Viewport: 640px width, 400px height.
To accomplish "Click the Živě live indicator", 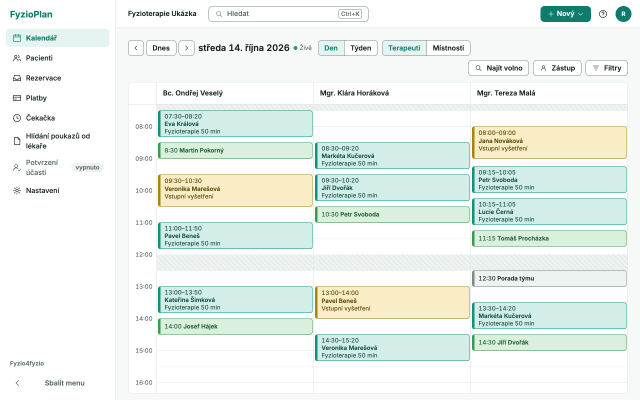I will [303, 48].
